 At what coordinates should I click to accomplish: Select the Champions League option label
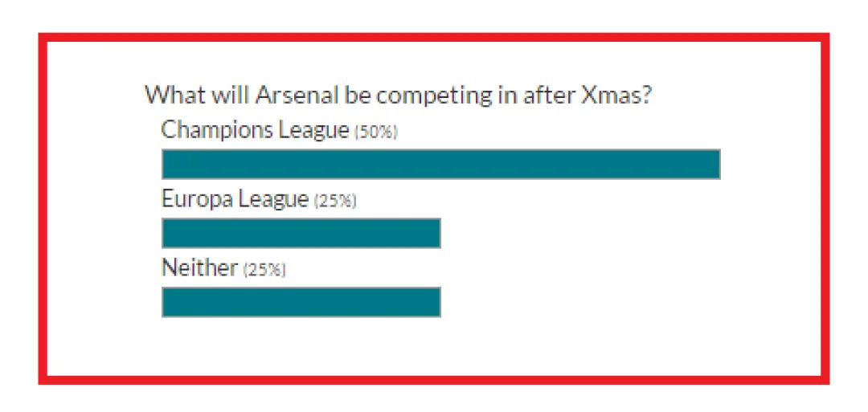point(256,131)
